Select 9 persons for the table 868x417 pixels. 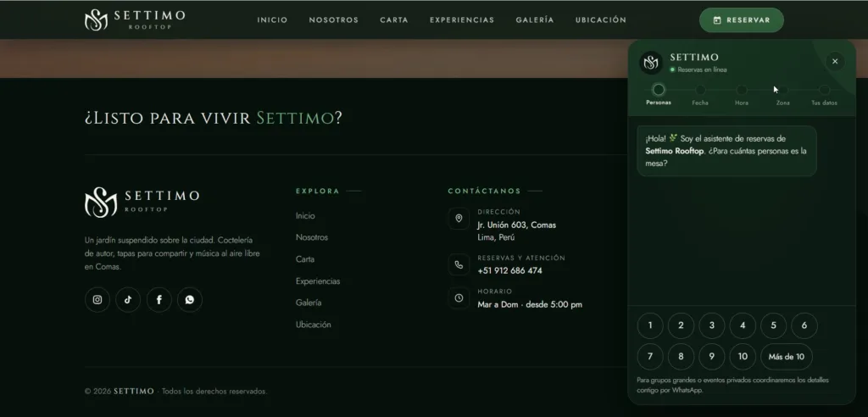point(712,357)
